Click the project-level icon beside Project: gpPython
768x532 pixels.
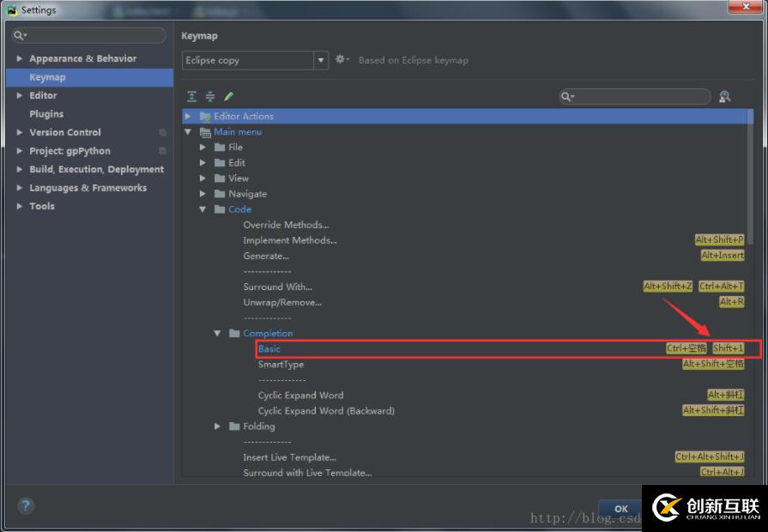(163, 151)
